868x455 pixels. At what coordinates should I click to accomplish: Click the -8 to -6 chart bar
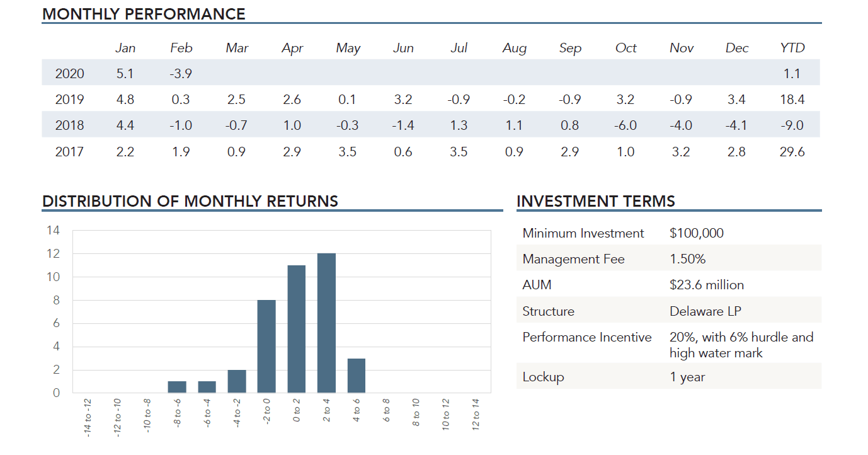click(x=177, y=387)
